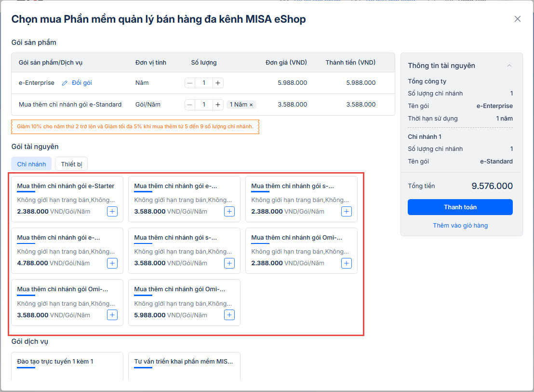Image resolution: width=534 pixels, height=392 pixels.
Task: Remove the '1 Năm' tag
Action: coord(251,105)
